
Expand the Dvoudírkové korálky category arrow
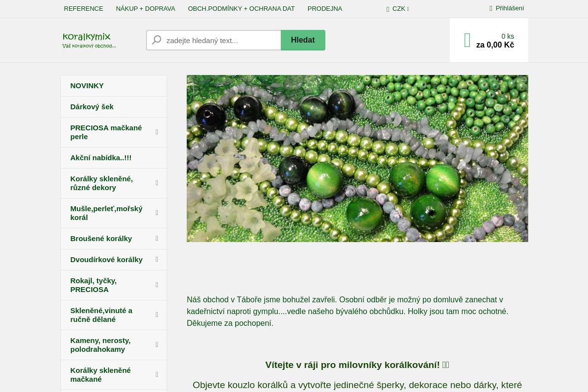pyautogui.click(x=157, y=259)
